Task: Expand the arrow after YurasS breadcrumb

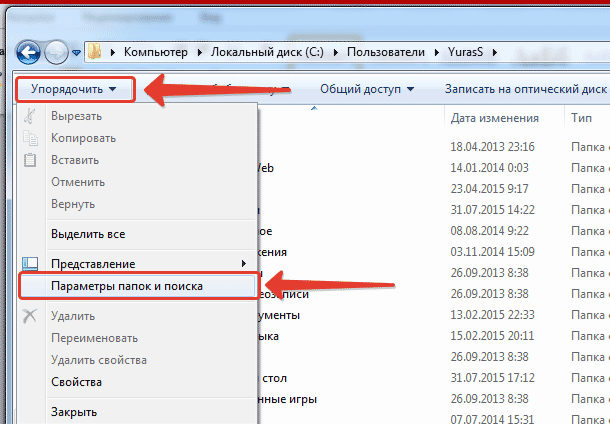Action: 495,53
